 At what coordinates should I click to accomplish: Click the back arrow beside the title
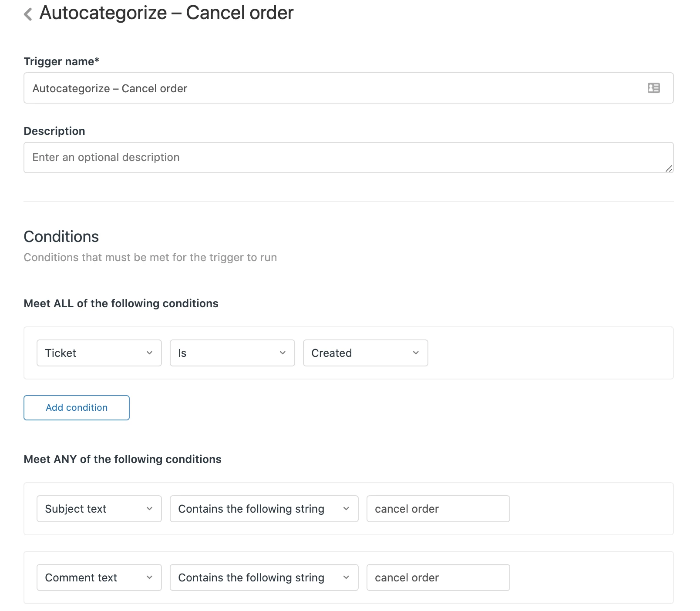(28, 14)
